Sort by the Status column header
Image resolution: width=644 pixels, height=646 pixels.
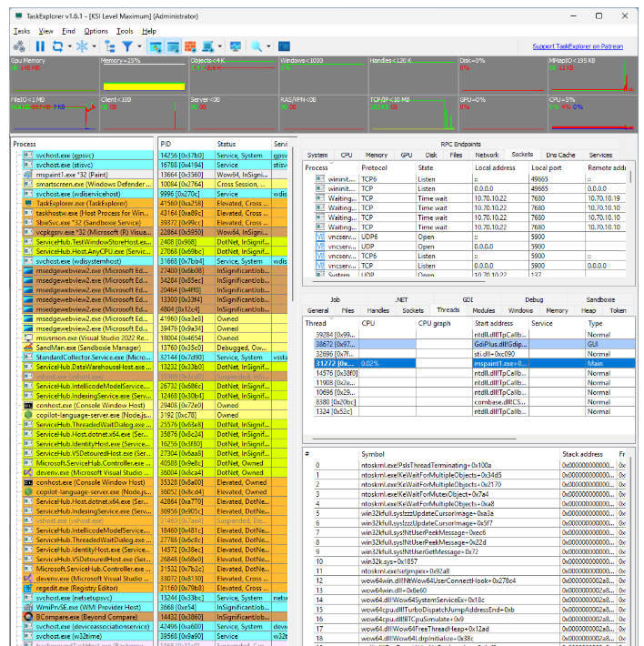[243, 144]
